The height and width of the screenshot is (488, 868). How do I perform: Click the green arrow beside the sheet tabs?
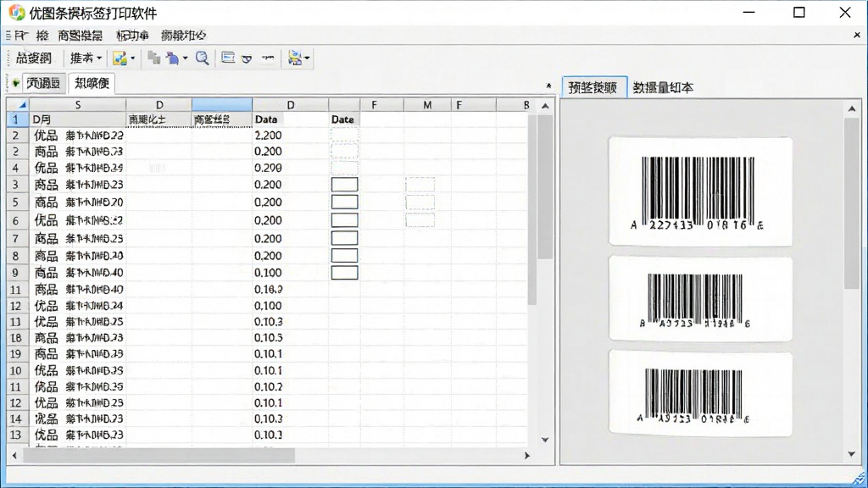pyautogui.click(x=15, y=84)
